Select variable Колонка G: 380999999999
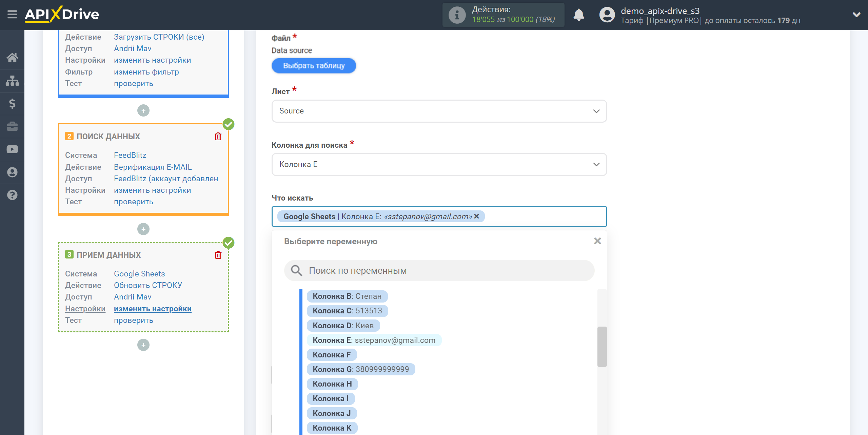 click(x=361, y=369)
